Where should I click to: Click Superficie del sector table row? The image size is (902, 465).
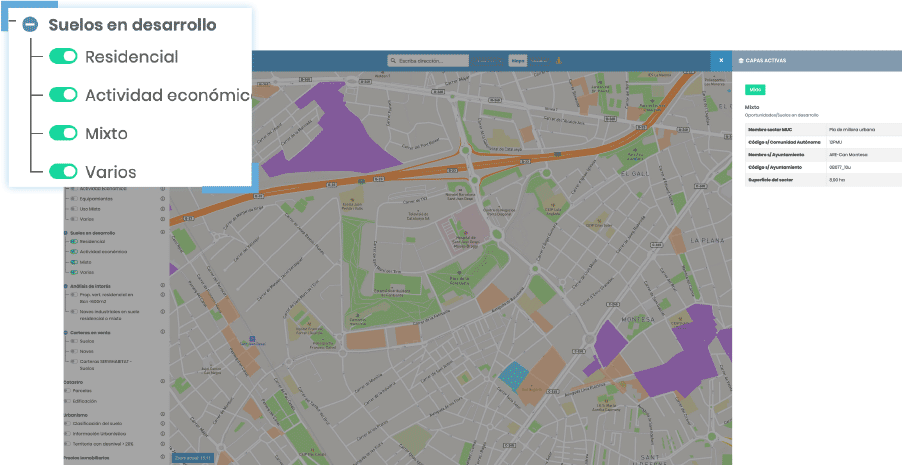pyautogui.click(x=824, y=180)
